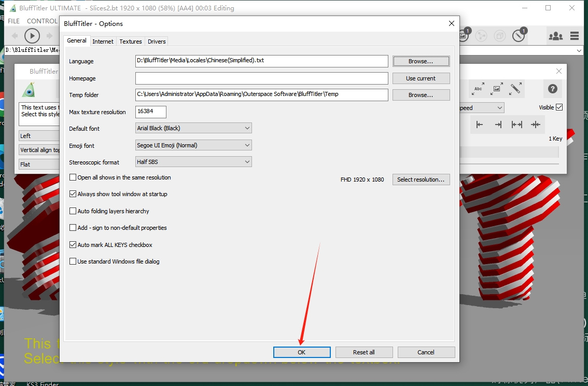Screen dimensions: 588x386
Task: Open the Flat style dropdown in tool window
Action: (x=39, y=164)
